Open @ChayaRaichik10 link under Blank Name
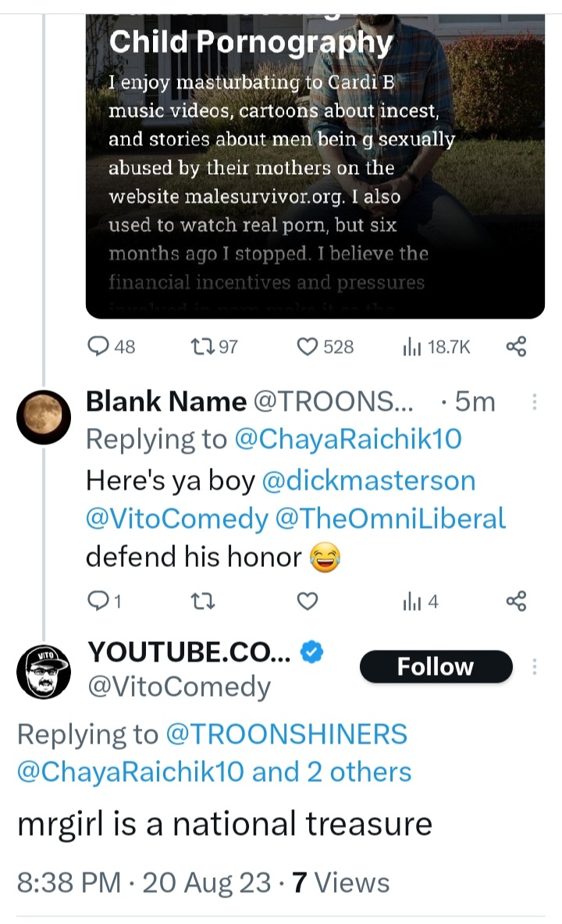 [347, 440]
